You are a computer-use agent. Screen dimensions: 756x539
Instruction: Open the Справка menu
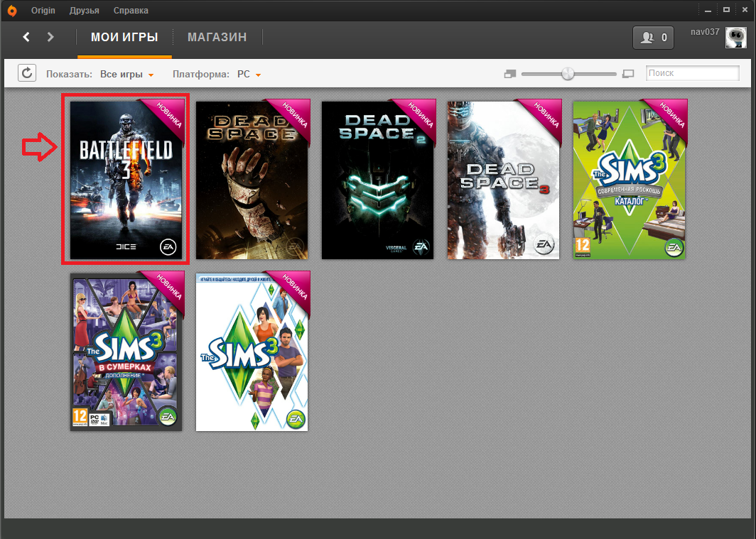click(131, 11)
